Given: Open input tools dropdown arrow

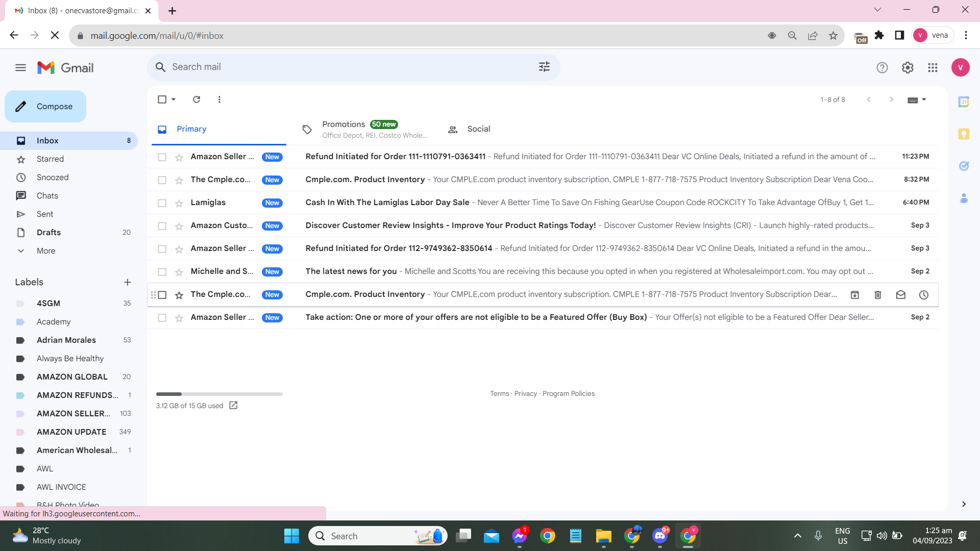Looking at the screenshot, I should [924, 99].
